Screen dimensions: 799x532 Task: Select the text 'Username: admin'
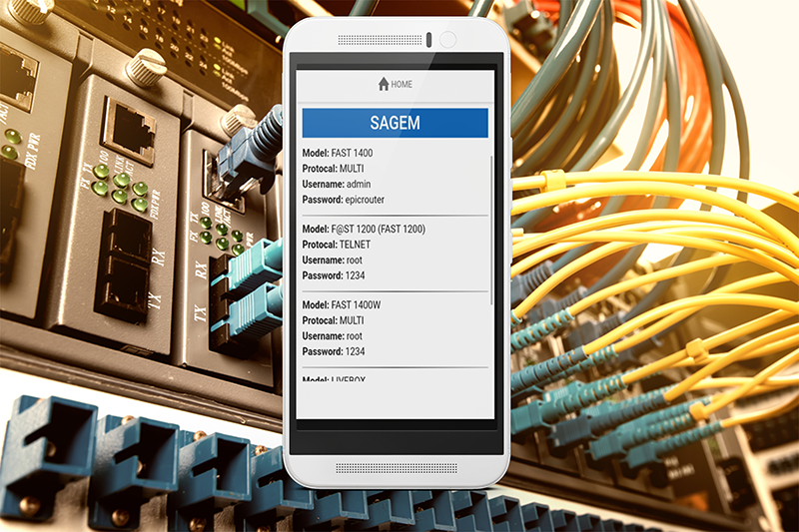point(337,184)
